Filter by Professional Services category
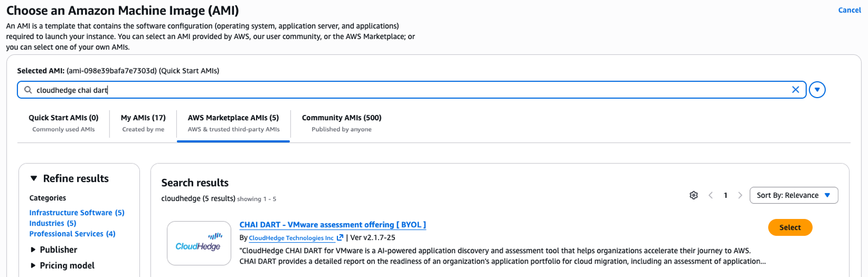 [x=72, y=234]
